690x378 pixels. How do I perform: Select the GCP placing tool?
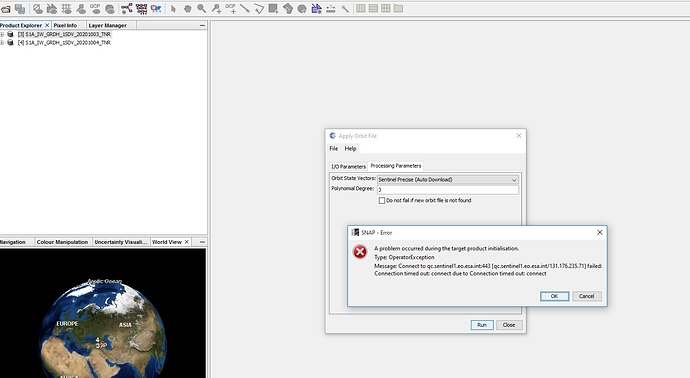(231, 8)
